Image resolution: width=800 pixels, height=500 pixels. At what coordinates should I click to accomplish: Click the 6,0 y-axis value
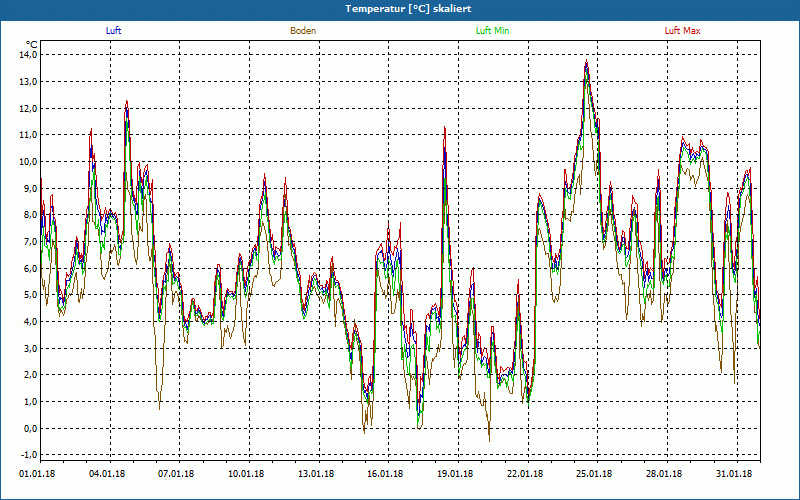coord(30,268)
